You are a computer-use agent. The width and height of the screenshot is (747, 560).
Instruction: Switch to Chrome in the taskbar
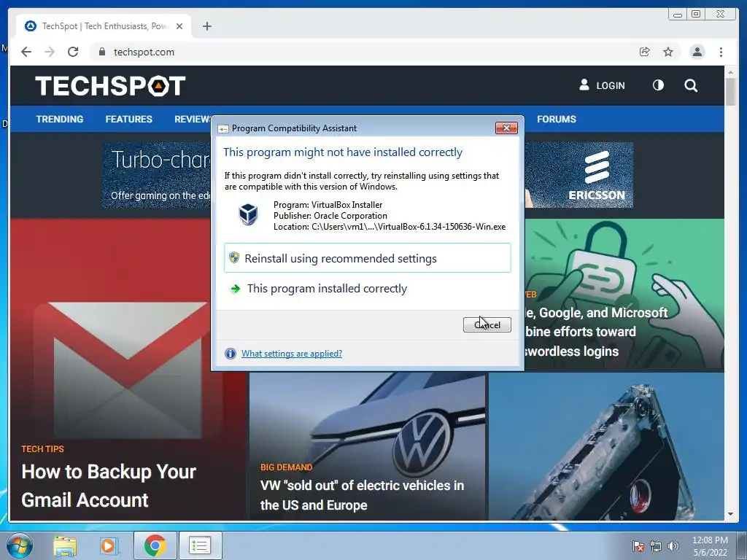point(155,545)
